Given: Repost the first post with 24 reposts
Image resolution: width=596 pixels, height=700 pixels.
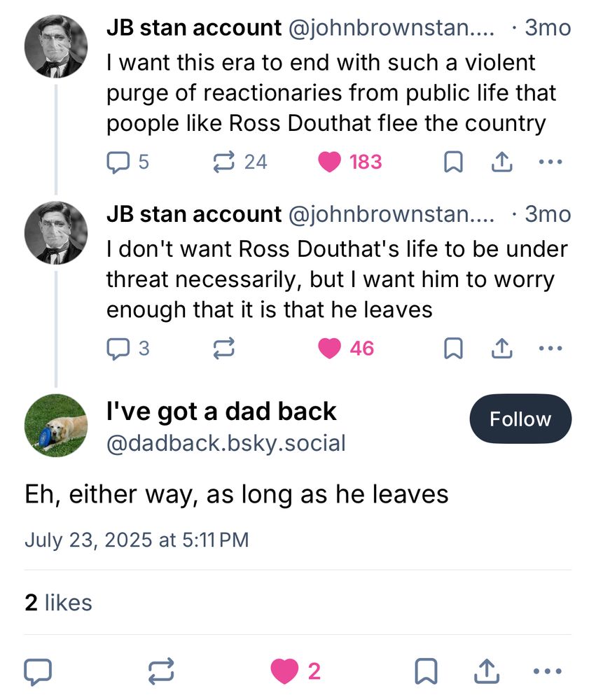Looking at the screenshot, I should 224,162.
